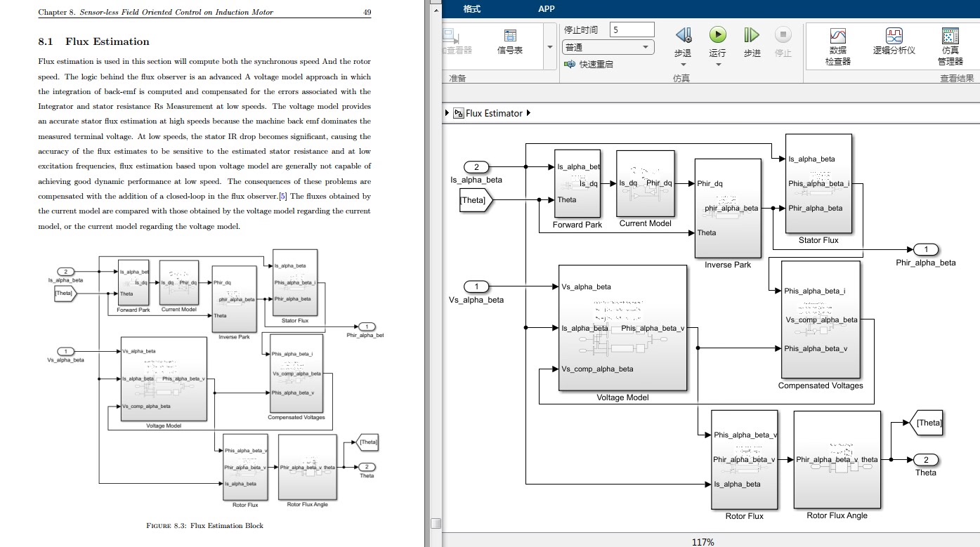980x547 pixels.
Task: Select the Compensated Voltages block in Simulink
Action: point(821,319)
